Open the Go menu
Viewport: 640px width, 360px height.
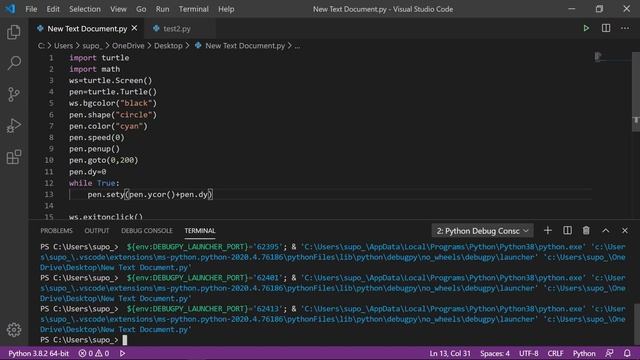point(141,9)
